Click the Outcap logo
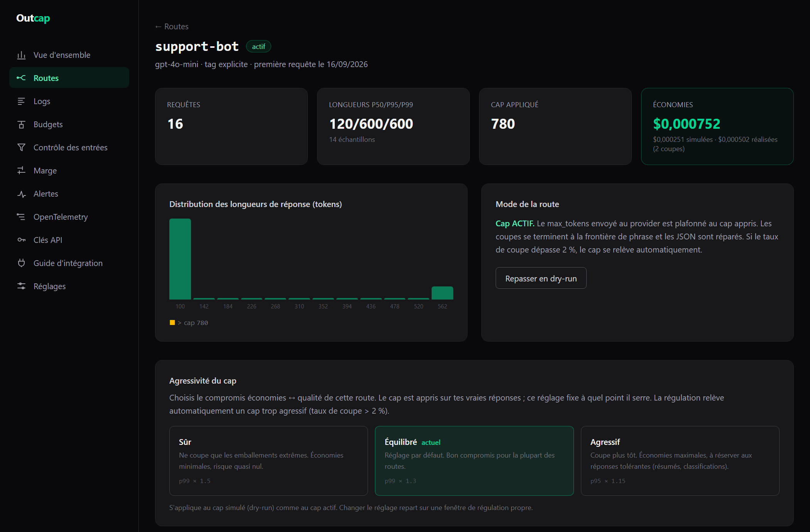This screenshot has height=532, width=810. coord(33,18)
